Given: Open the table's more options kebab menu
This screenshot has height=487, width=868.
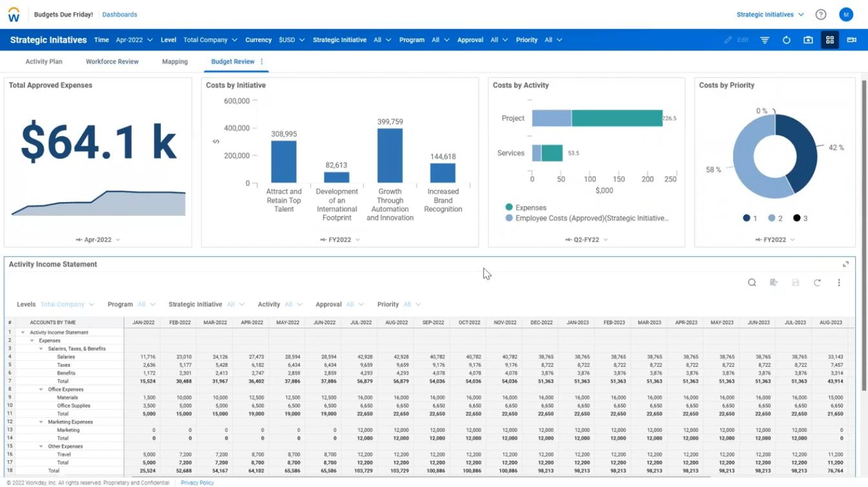Looking at the screenshot, I should click(838, 282).
